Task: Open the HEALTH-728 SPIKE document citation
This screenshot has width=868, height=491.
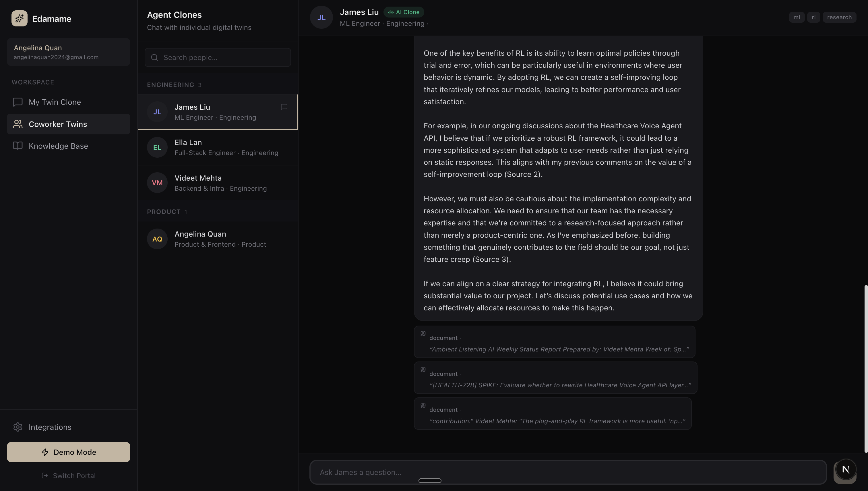Action: click(x=555, y=378)
